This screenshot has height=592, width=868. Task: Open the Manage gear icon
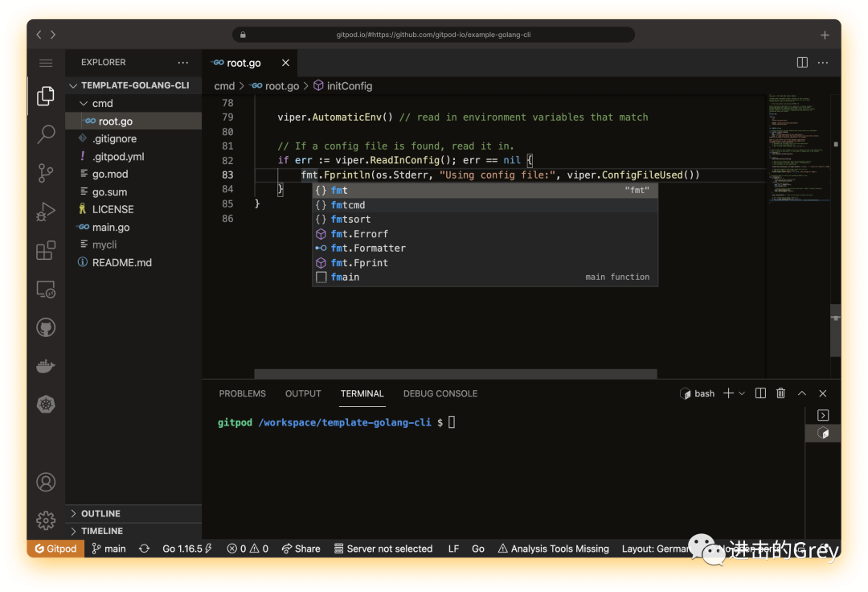pos(46,520)
